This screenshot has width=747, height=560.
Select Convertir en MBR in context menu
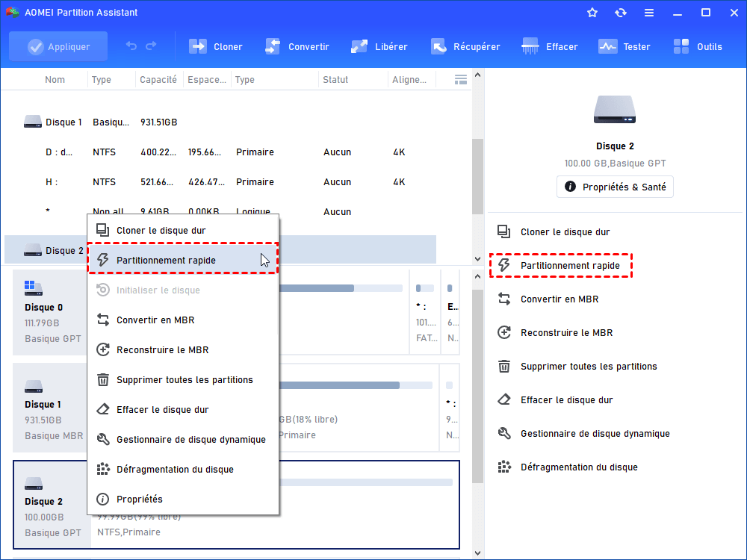(183, 320)
